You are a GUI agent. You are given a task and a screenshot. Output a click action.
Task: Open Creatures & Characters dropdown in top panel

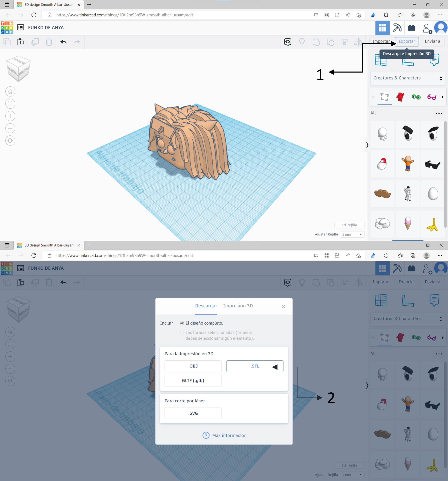coord(408,78)
